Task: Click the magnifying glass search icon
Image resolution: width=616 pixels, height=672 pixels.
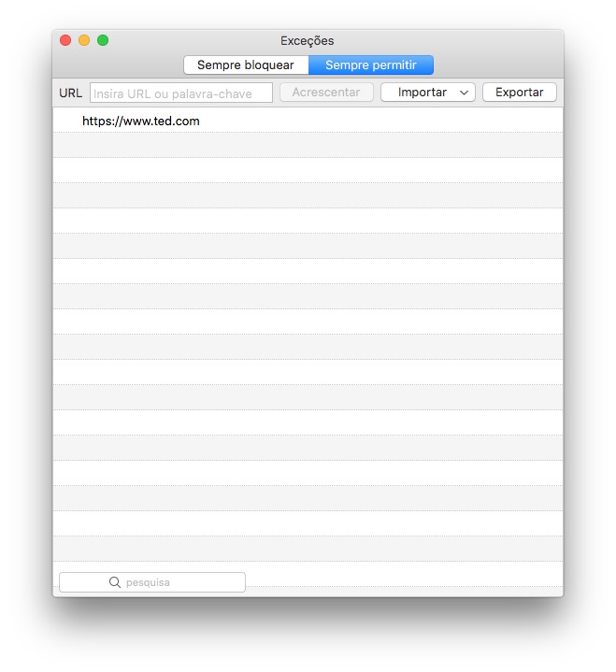Action: coord(115,582)
